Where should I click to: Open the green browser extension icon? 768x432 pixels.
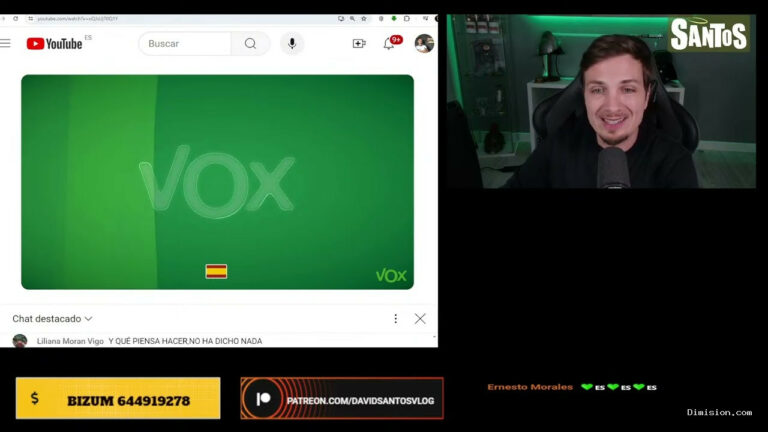coord(394,19)
